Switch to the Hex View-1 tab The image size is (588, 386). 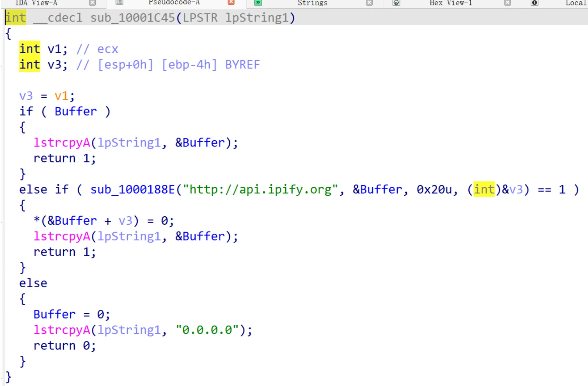coord(450,3)
